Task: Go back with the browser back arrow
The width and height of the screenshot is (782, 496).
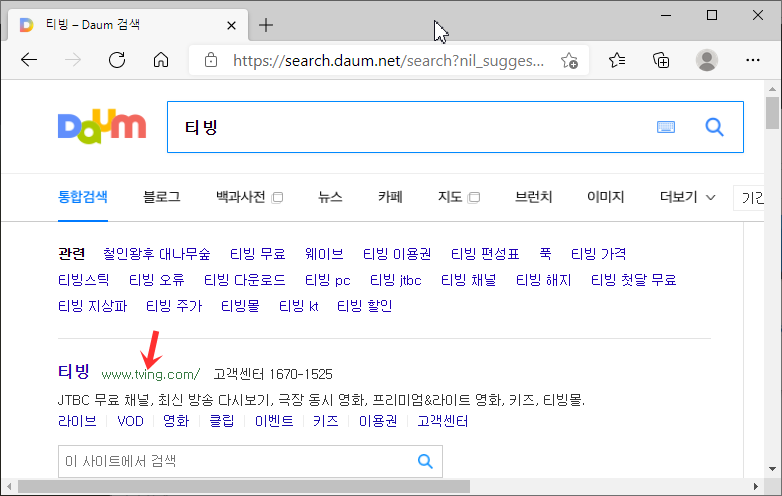Action: pos(29,60)
